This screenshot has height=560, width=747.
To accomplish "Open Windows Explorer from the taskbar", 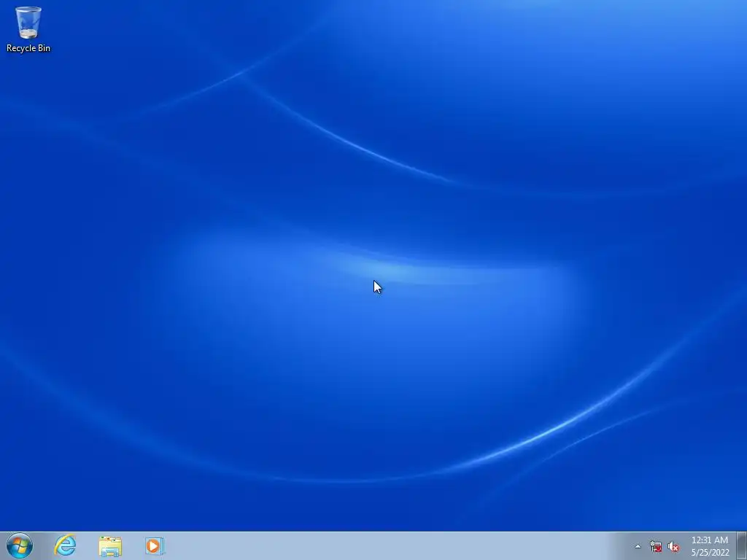I will click(x=110, y=546).
